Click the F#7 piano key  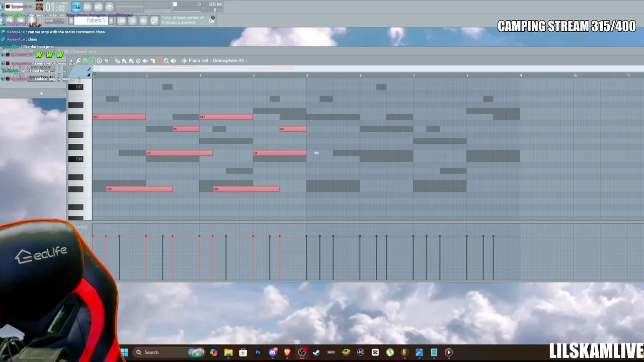[x=76, y=87]
